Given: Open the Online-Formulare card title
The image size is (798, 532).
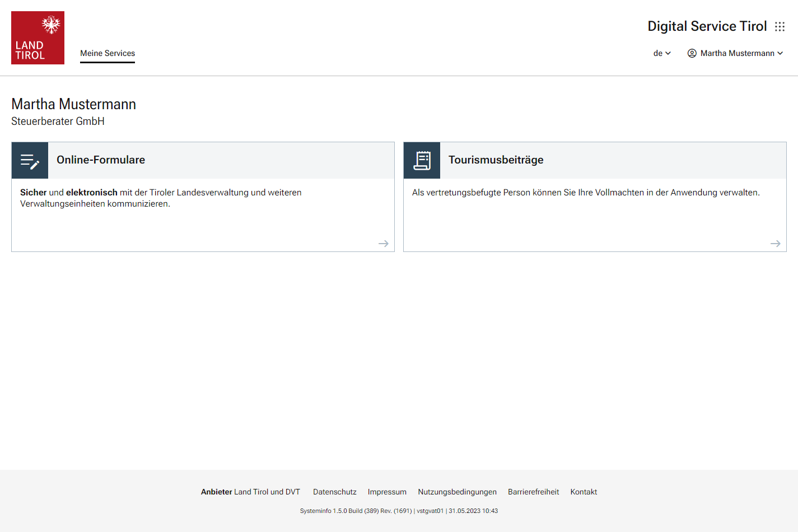Looking at the screenshot, I should [101, 160].
